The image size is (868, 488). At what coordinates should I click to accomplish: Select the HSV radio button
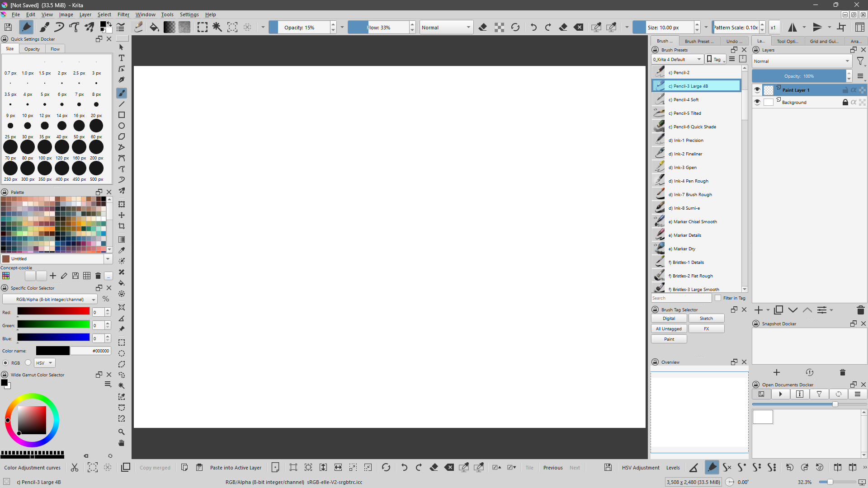click(28, 363)
